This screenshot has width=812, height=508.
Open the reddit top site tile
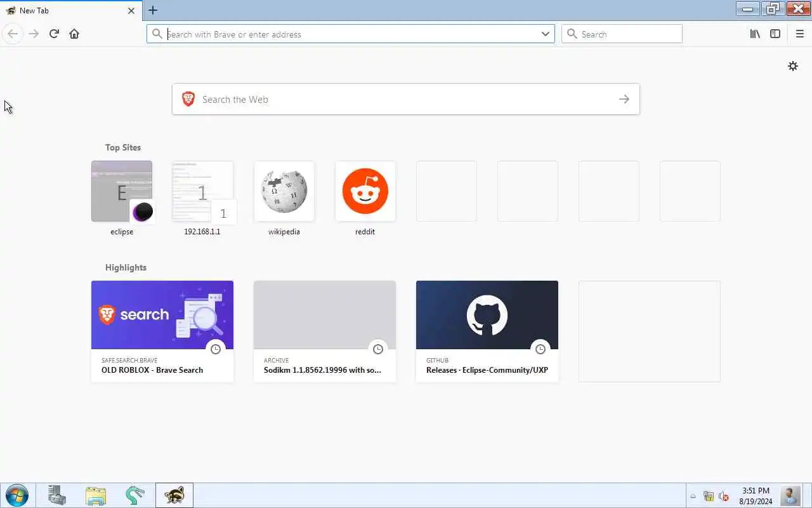pos(365,191)
